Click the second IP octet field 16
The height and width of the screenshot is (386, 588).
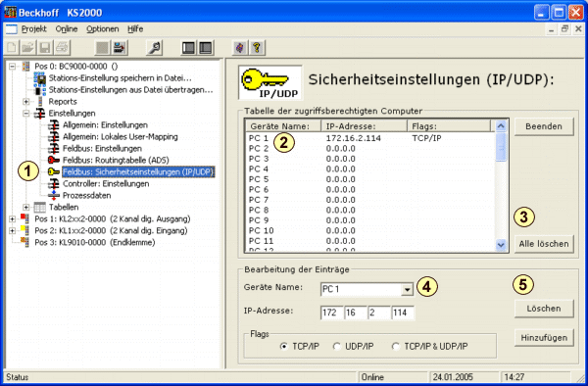tap(356, 313)
